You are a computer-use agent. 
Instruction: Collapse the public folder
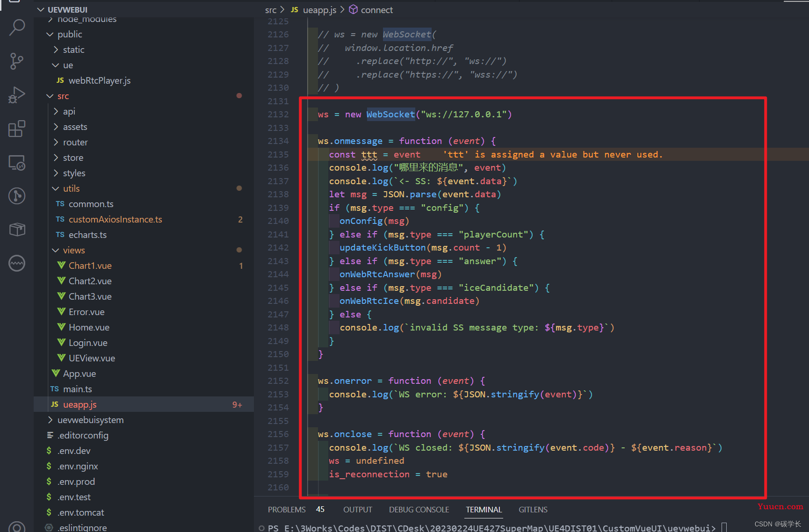pyautogui.click(x=50, y=34)
